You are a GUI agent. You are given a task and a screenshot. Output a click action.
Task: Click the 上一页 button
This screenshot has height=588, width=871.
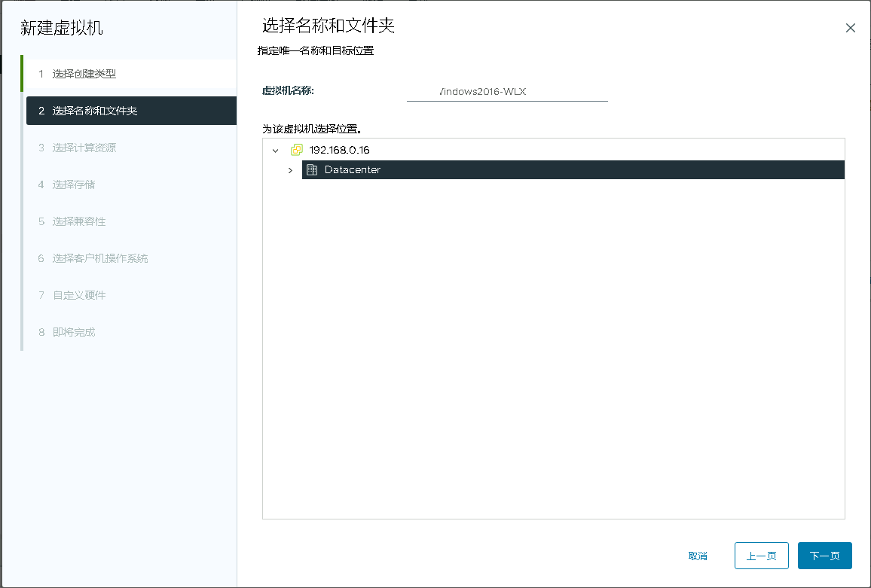761,556
